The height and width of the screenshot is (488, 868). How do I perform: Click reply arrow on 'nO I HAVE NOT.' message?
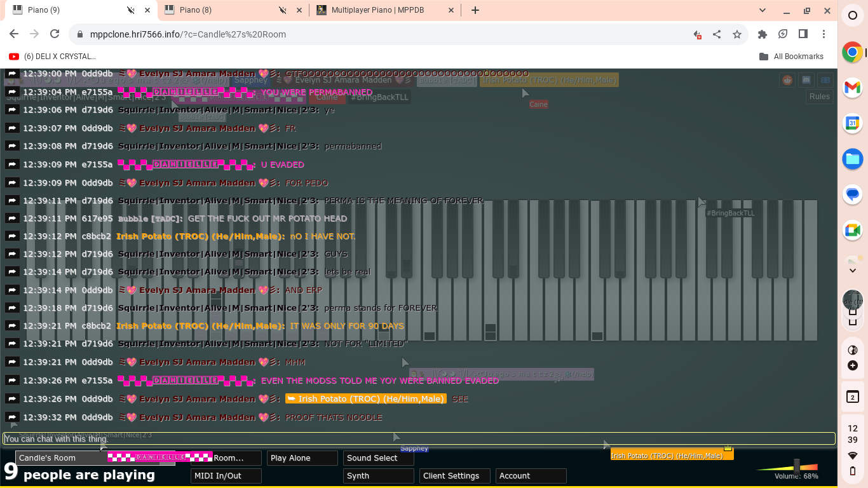point(12,236)
